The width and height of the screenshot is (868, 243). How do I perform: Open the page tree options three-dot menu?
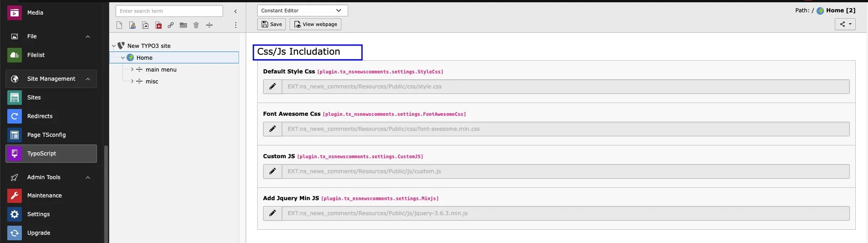point(236,25)
